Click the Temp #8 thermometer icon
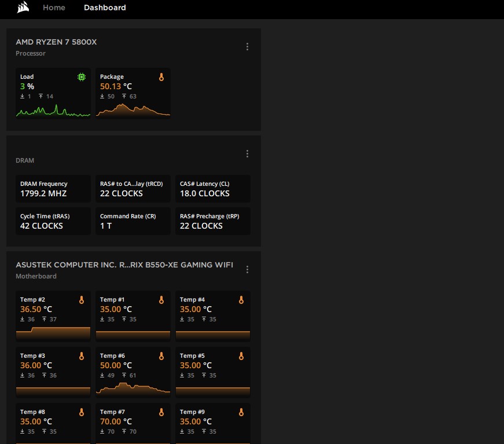The height and width of the screenshot is (444, 504). pyautogui.click(x=82, y=412)
